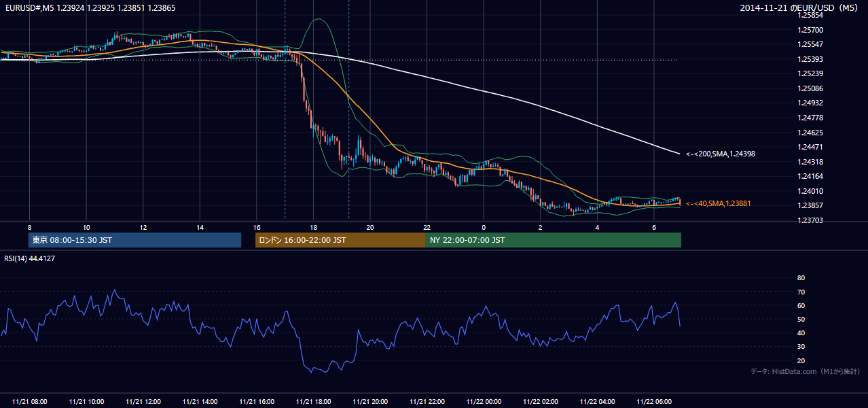The height and width of the screenshot is (408, 868).
Task: Click the RSI(14) 44.4127 indicator label
Action: point(29,258)
